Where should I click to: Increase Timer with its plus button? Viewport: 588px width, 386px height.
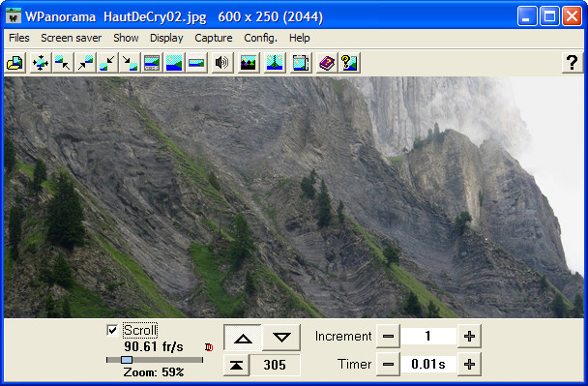coord(469,364)
